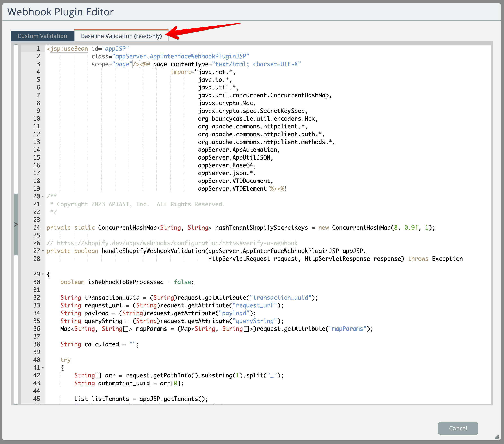The width and height of the screenshot is (504, 444).
Task: Click line number 38 in the gutter
Action: click(36, 344)
